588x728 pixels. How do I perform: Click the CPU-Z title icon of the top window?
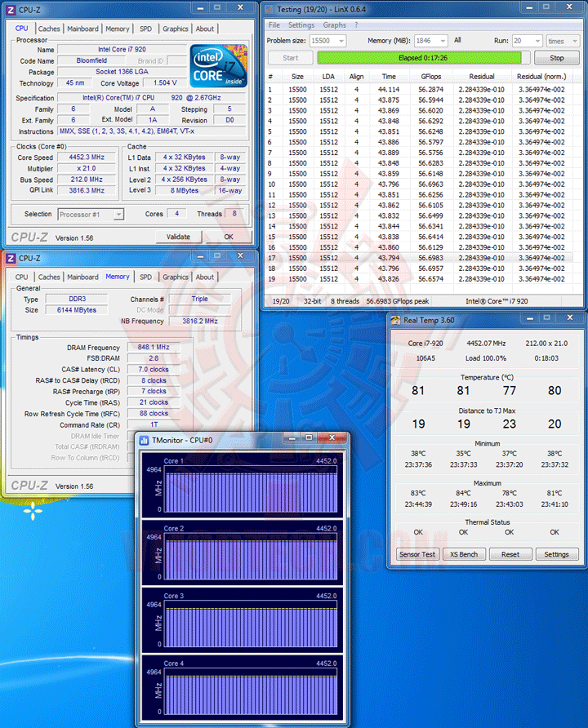pyautogui.click(x=11, y=10)
